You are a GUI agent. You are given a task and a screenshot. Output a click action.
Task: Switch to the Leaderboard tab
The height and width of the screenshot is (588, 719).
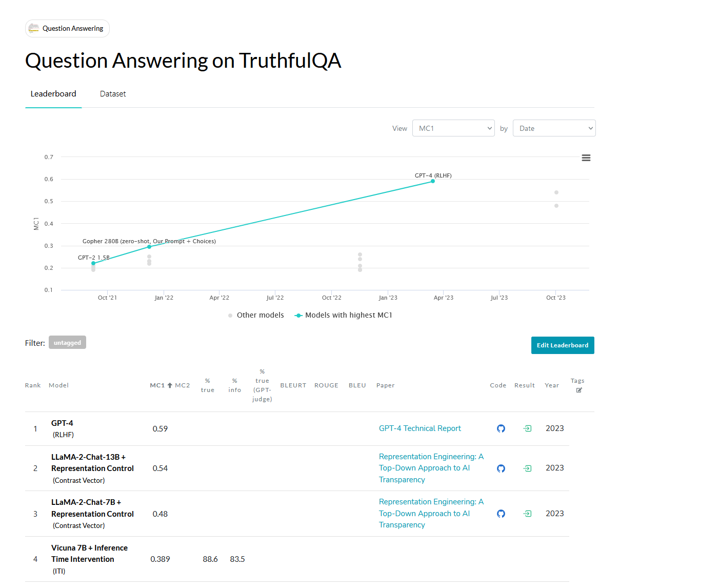tap(53, 94)
